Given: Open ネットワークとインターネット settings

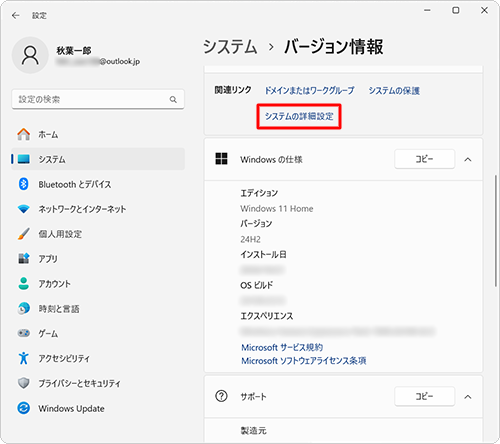Looking at the screenshot, I should [x=98, y=209].
